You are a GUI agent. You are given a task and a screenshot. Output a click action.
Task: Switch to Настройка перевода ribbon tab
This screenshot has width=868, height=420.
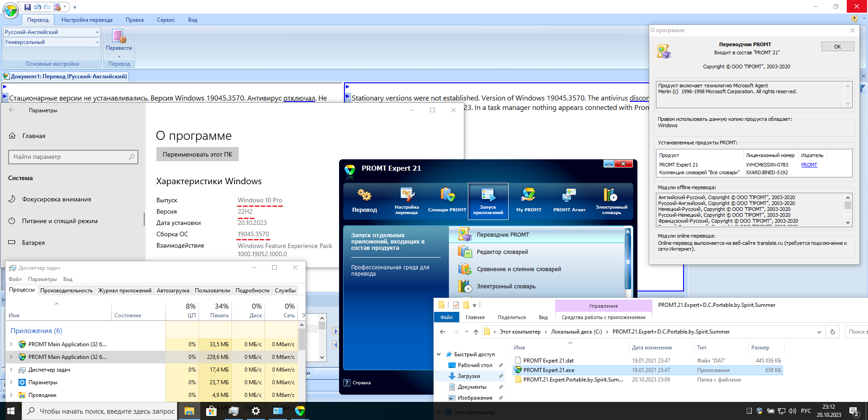click(x=87, y=20)
